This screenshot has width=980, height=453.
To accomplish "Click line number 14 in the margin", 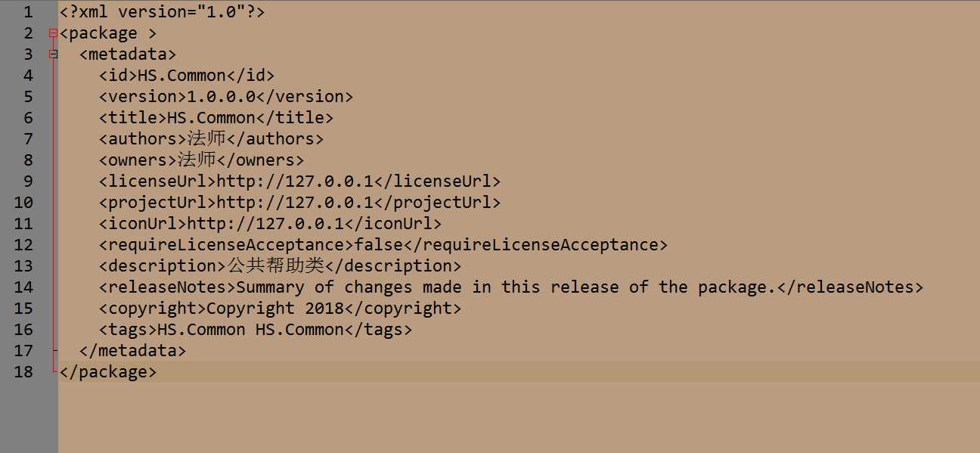I will coord(23,287).
